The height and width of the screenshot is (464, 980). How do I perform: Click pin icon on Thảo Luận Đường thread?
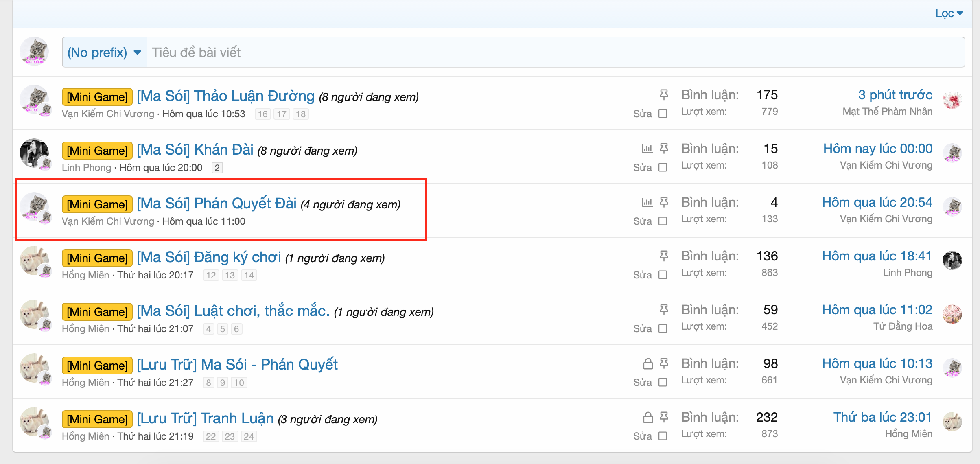pyautogui.click(x=664, y=95)
